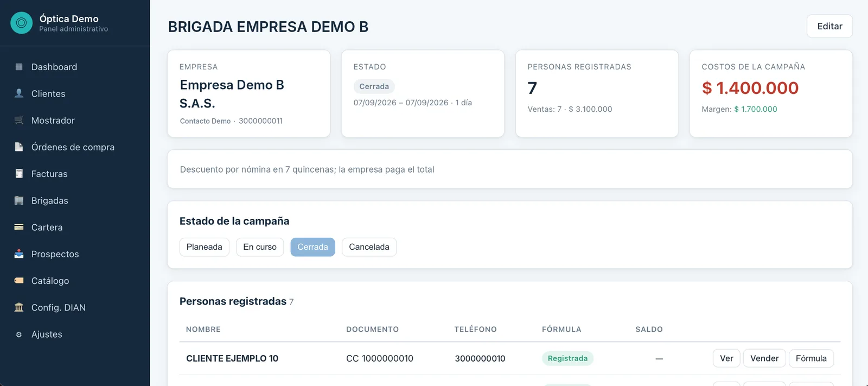The height and width of the screenshot is (386, 868).
Task: Open the Catálogo page
Action: click(75, 281)
